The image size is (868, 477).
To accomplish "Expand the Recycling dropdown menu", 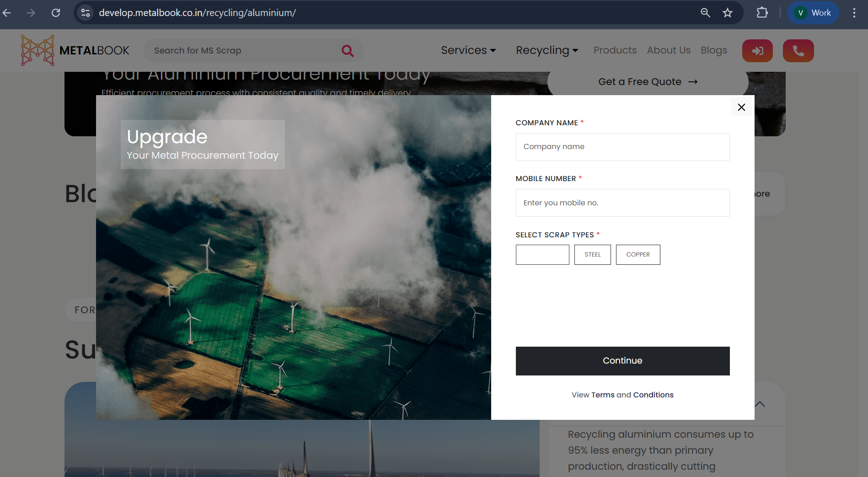I will pos(547,50).
